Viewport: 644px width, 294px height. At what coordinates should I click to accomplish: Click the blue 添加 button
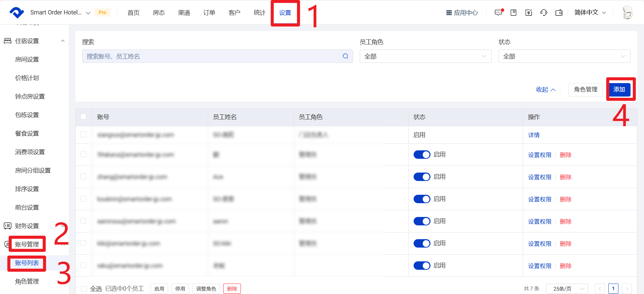(619, 89)
